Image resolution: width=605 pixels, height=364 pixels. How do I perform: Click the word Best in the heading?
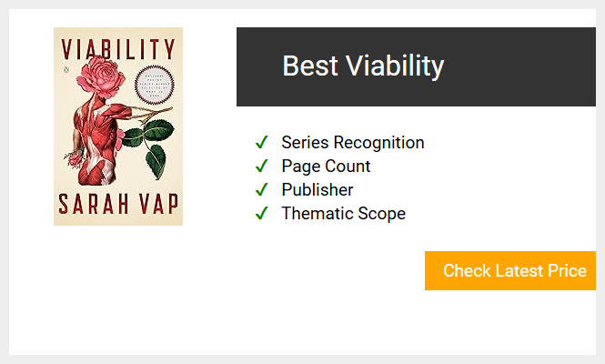click(310, 66)
